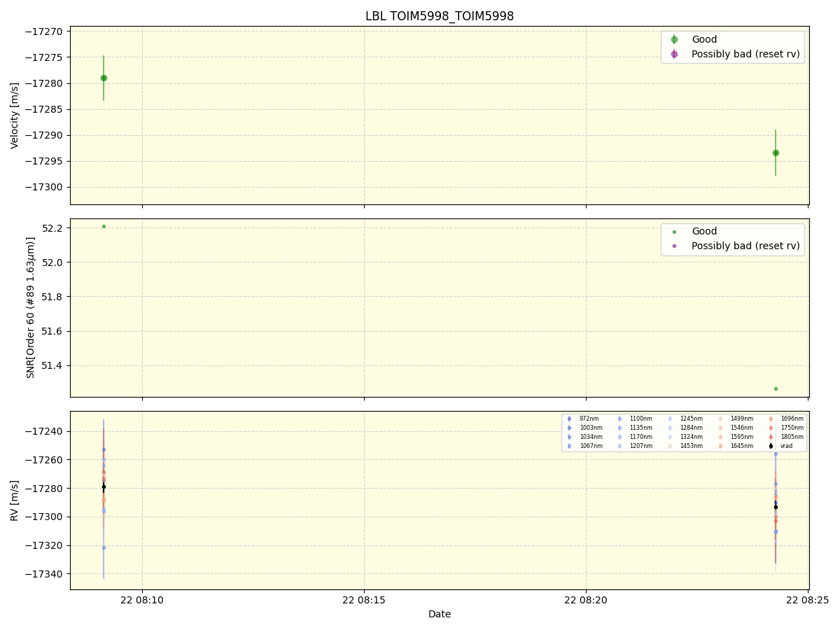Click the plot title LBL TOIM5998_TOIM5998
Image resolution: width=840 pixels, height=630 pixels.
point(440,16)
